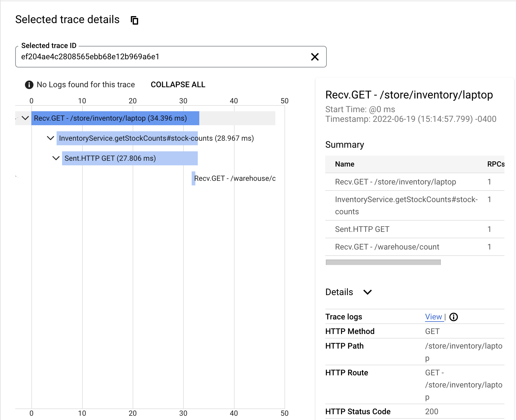This screenshot has height=420, width=516.
Task: Select the Sent.HTTP GET span bar
Action: (x=130, y=158)
